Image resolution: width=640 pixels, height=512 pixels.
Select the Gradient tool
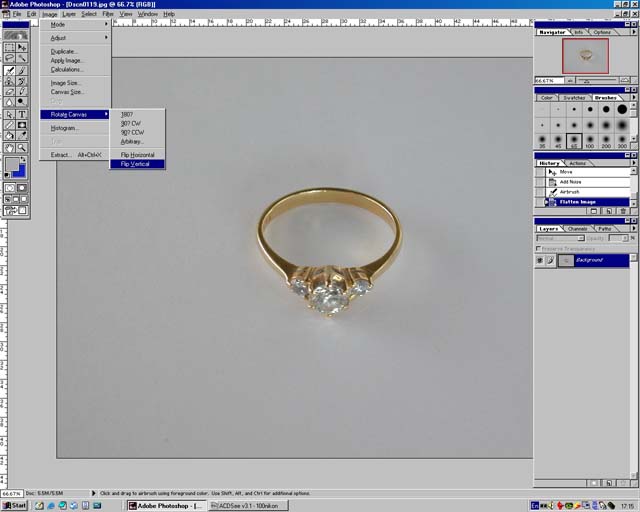[x=22, y=125]
